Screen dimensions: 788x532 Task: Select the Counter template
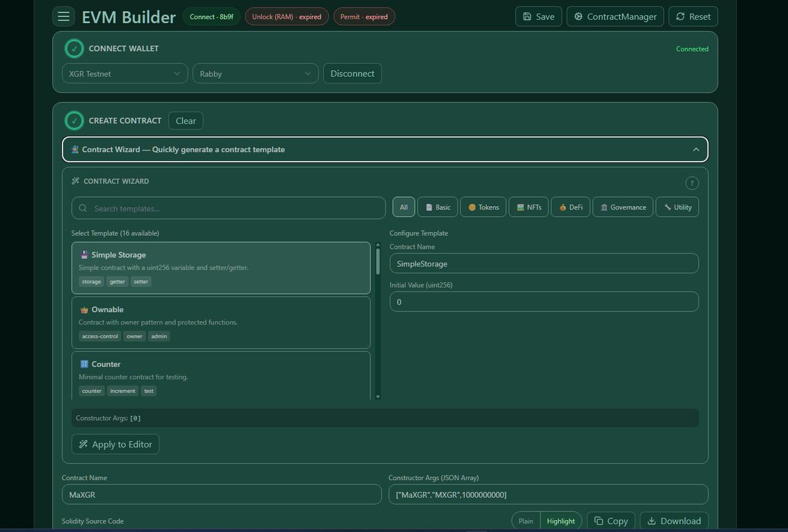221,376
